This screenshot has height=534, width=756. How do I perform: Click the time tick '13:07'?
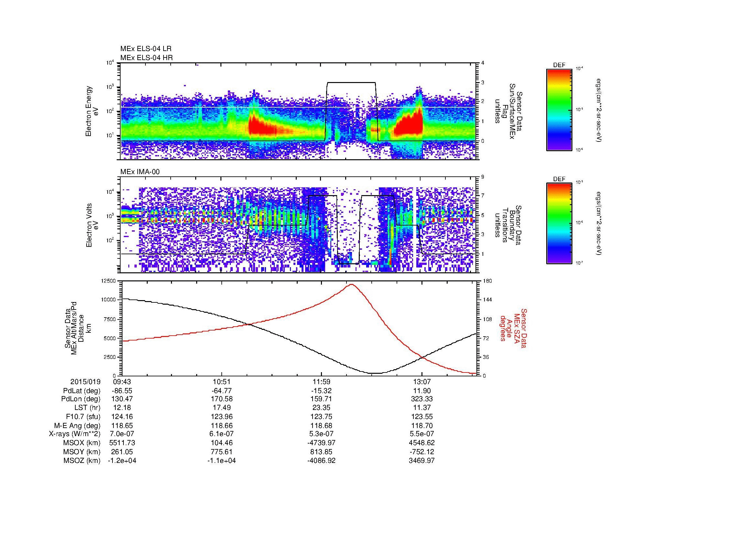coord(422,382)
